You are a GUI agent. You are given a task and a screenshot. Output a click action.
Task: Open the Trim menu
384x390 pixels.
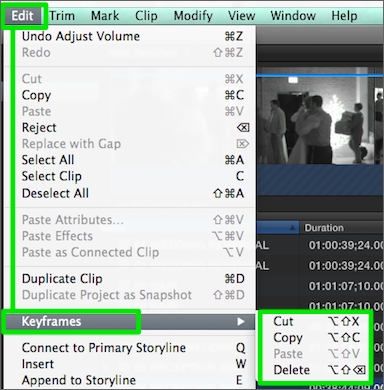[62, 16]
